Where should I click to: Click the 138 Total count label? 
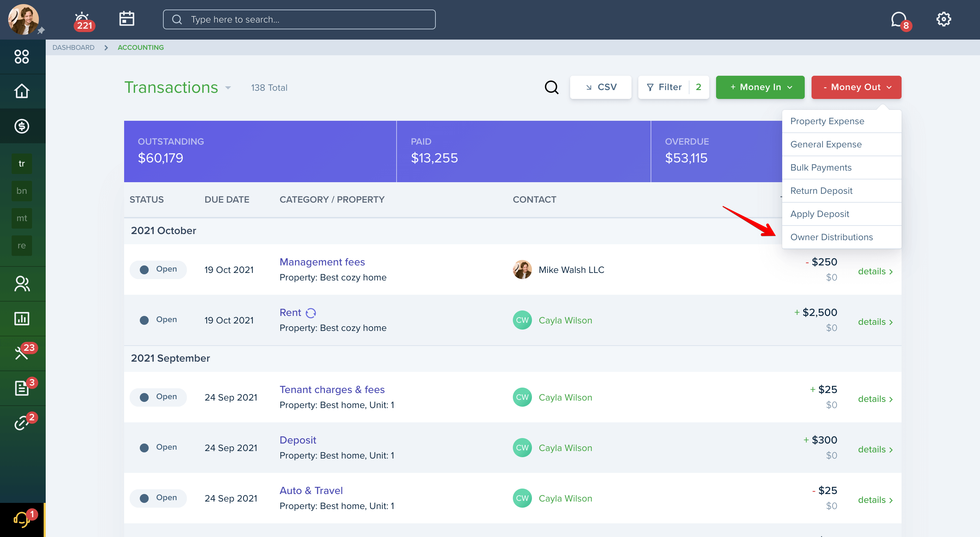(269, 88)
